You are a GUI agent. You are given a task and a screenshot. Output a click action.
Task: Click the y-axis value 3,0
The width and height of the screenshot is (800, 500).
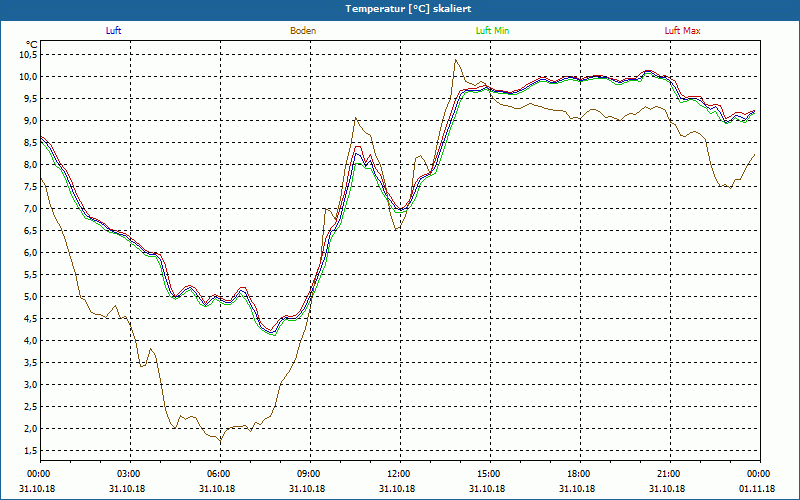point(30,384)
